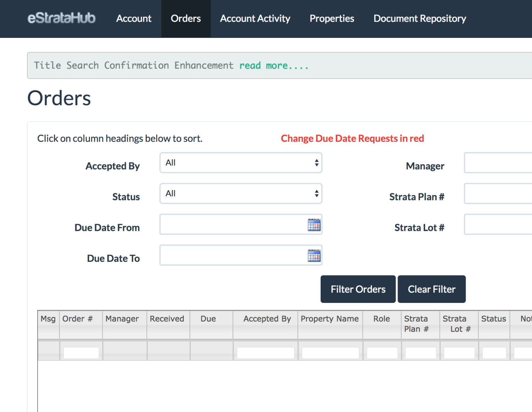
Task: Click the Property Name column search box
Action: click(x=331, y=353)
